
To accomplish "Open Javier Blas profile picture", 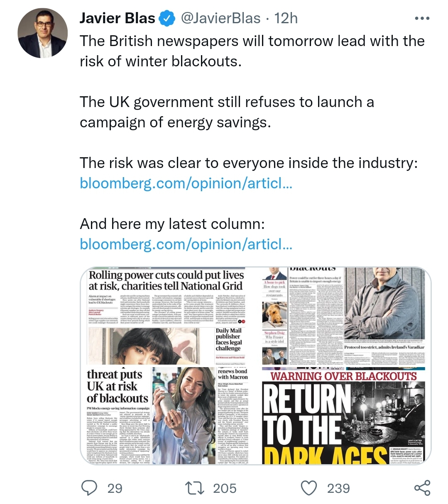I will tap(43, 33).
